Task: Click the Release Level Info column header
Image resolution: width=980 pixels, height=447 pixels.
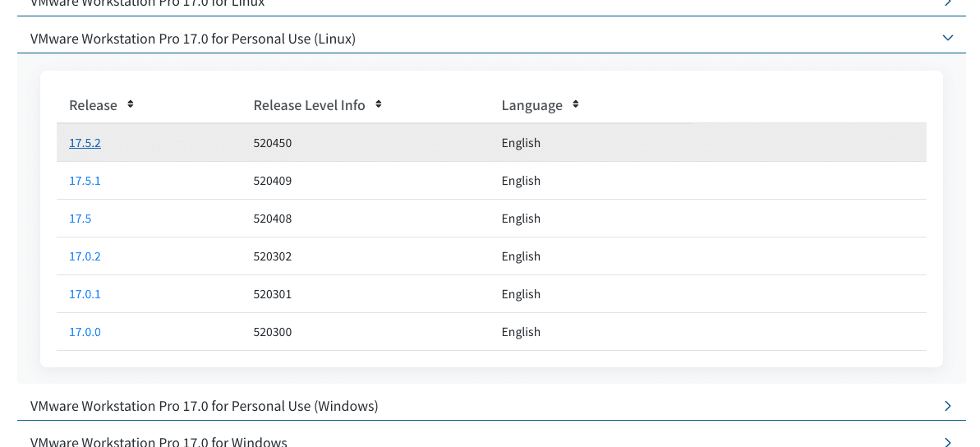Action: click(310, 105)
